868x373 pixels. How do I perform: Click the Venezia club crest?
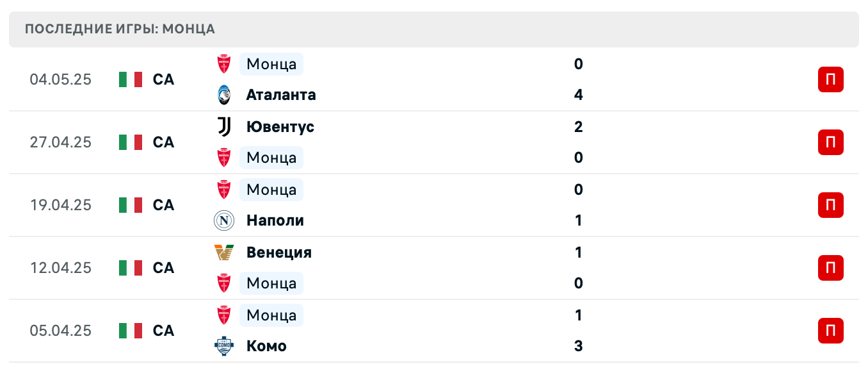(223, 253)
